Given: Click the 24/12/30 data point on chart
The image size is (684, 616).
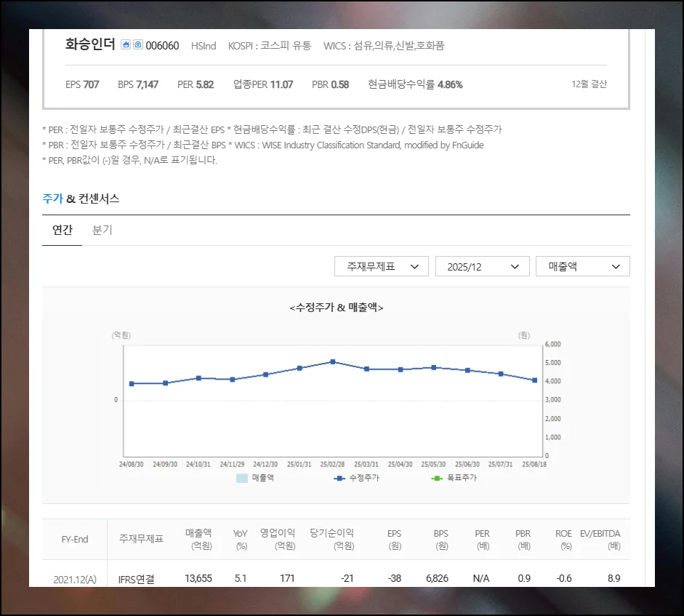Looking at the screenshot, I should (265, 375).
